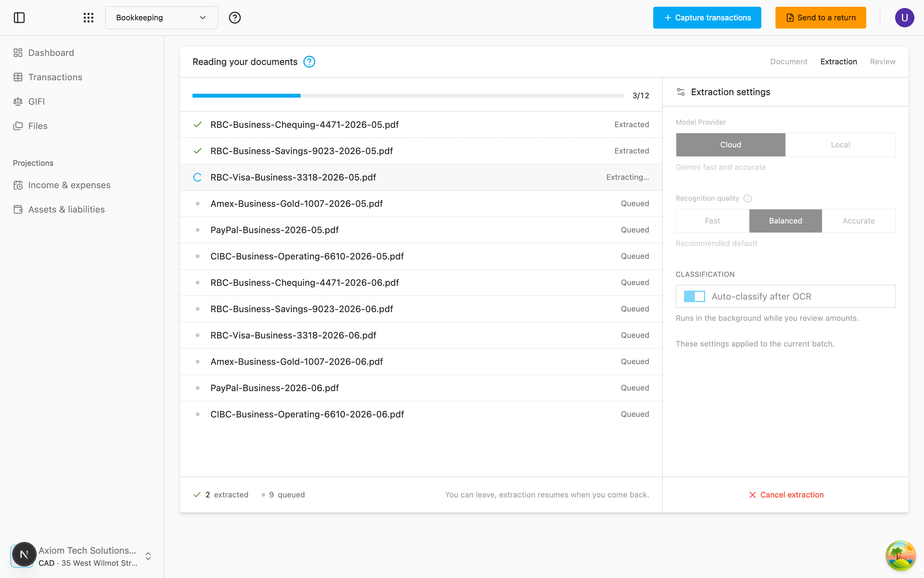Select RBC-Business-Savings-9023-2026-06.pdf row
The height and width of the screenshot is (578, 924).
tap(421, 309)
